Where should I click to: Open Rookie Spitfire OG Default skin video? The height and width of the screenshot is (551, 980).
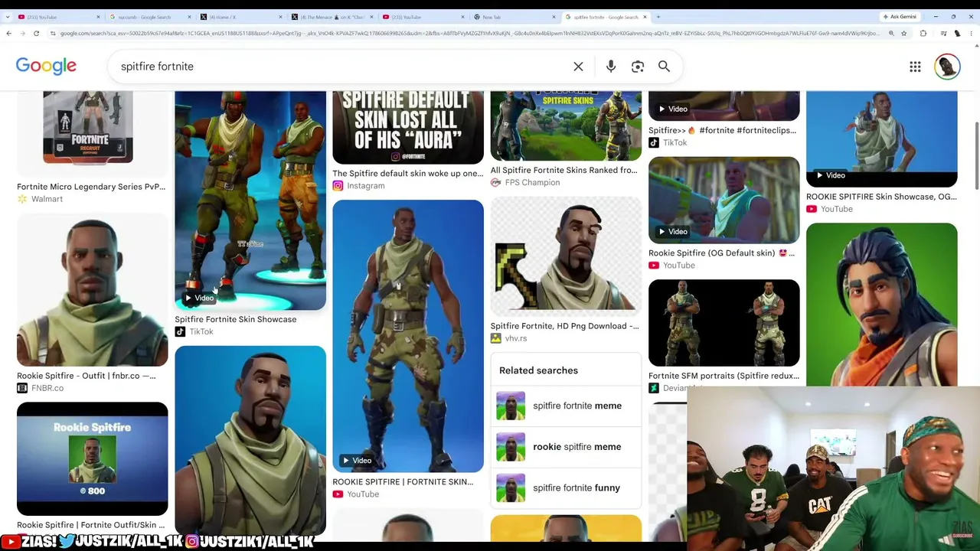pyautogui.click(x=724, y=201)
